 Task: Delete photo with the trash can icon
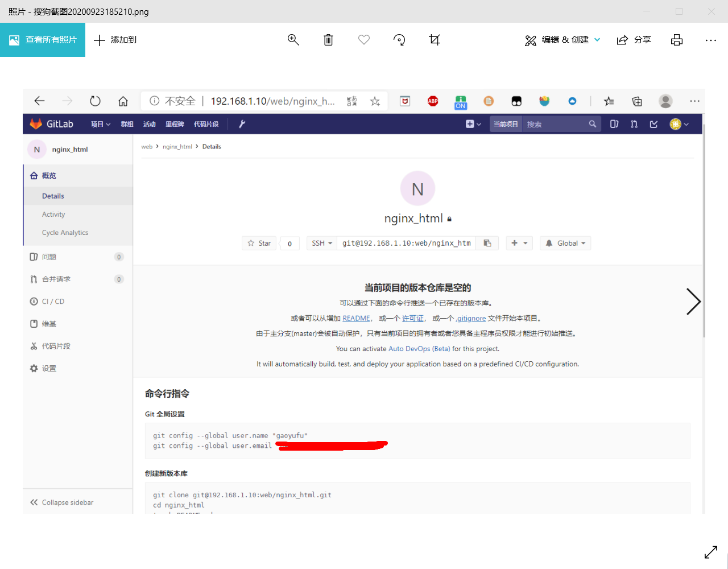[328, 40]
